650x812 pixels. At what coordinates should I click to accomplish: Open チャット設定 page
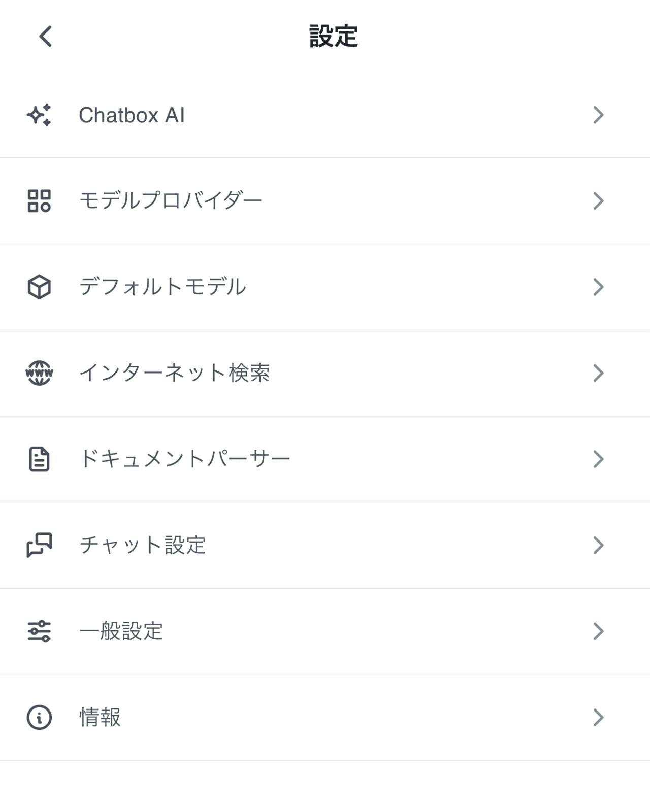pyautogui.click(x=143, y=545)
